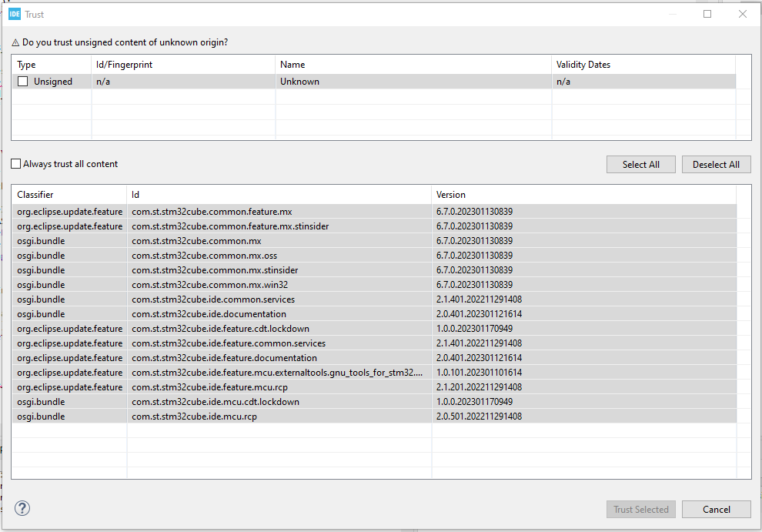Select the gnu_tools_for_stm32 externaltools row
This screenshot has height=532, width=762.
tap(374, 373)
